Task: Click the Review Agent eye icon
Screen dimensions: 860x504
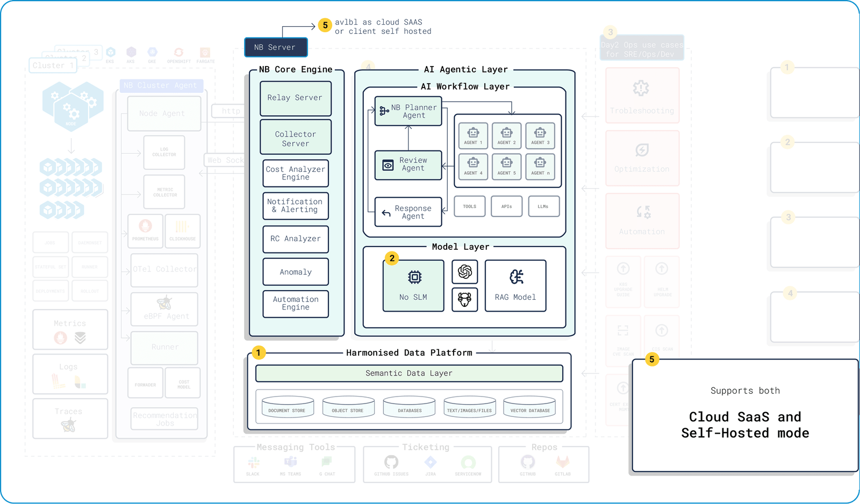Action: click(x=388, y=165)
